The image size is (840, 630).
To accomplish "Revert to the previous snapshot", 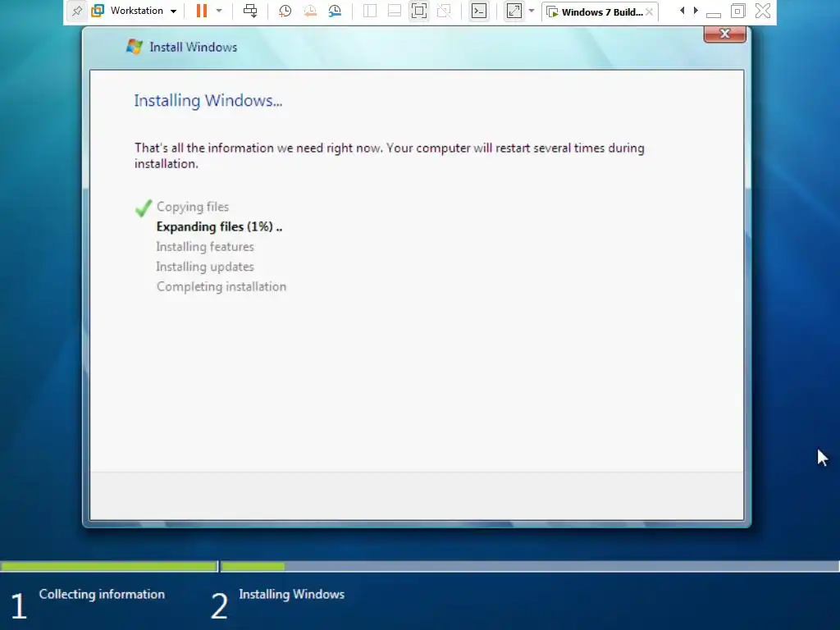I will [x=310, y=11].
